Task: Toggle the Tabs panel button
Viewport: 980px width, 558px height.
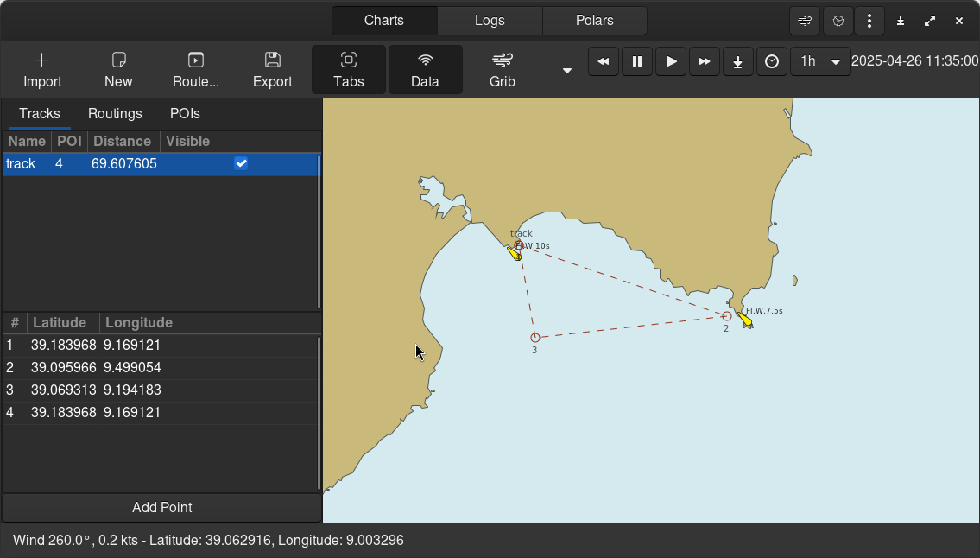Action: click(x=349, y=70)
